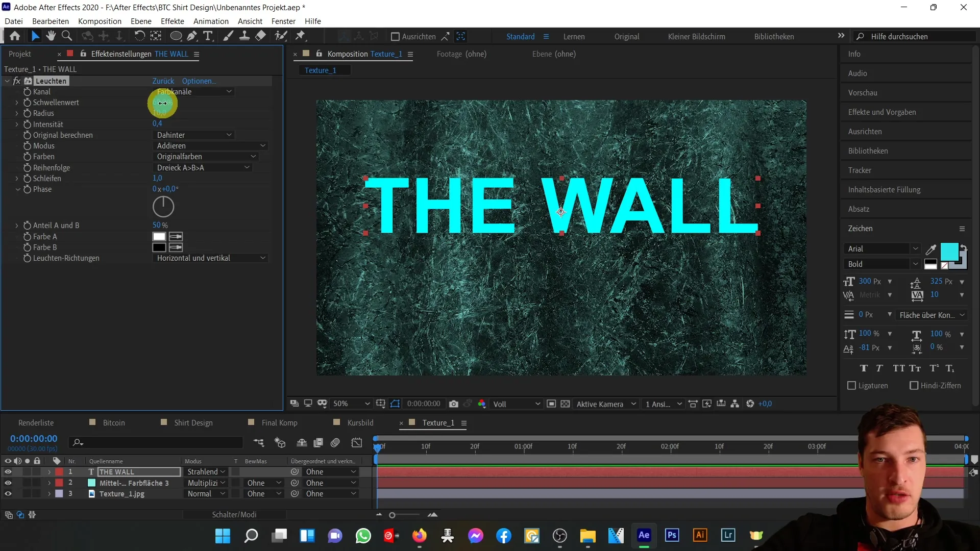Enable the Ligaturen checkbox
This screenshot has width=980, height=551.
(851, 386)
